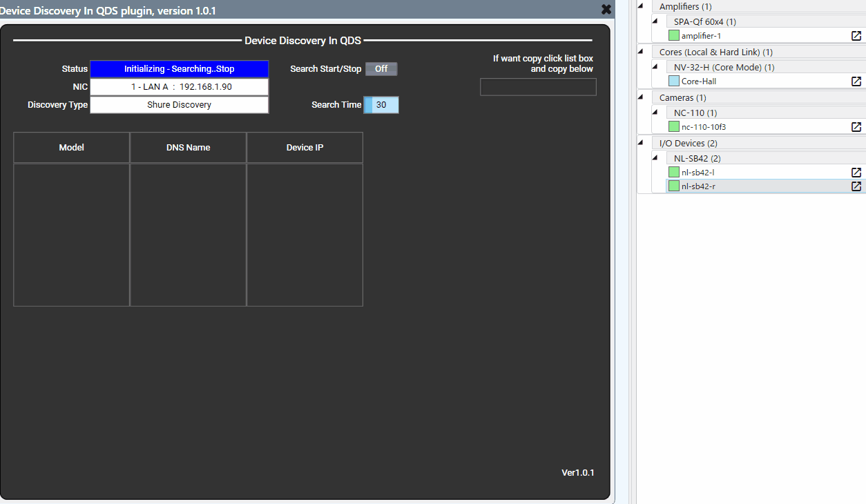The height and width of the screenshot is (504, 866).
Task: Open amplifier-1 external link icon
Action: pyautogui.click(x=856, y=36)
